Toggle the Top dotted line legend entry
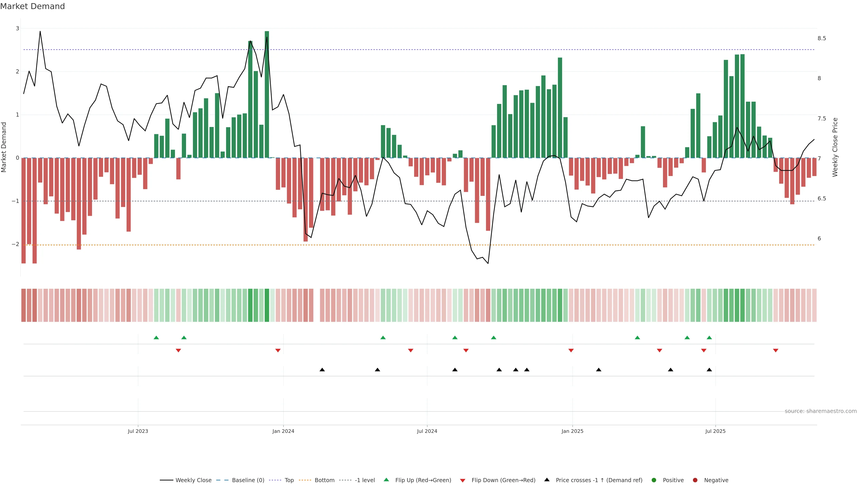Image resolution: width=868 pixels, height=488 pixels. pyautogui.click(x=289, y=480)
